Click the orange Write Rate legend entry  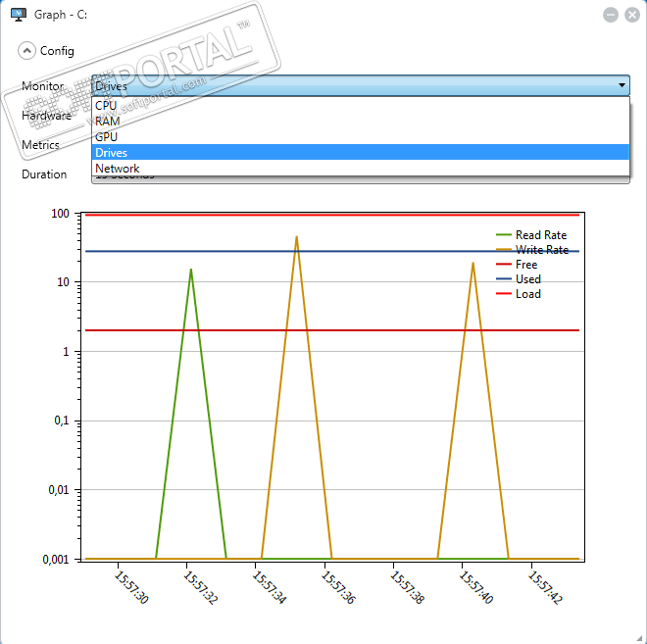pyautogui.click(x=532, y=250)
